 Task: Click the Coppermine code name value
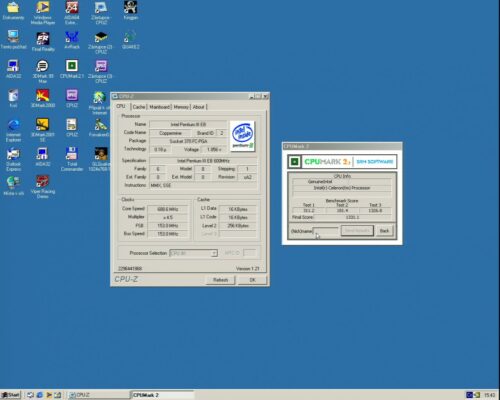tap(170, 133)
